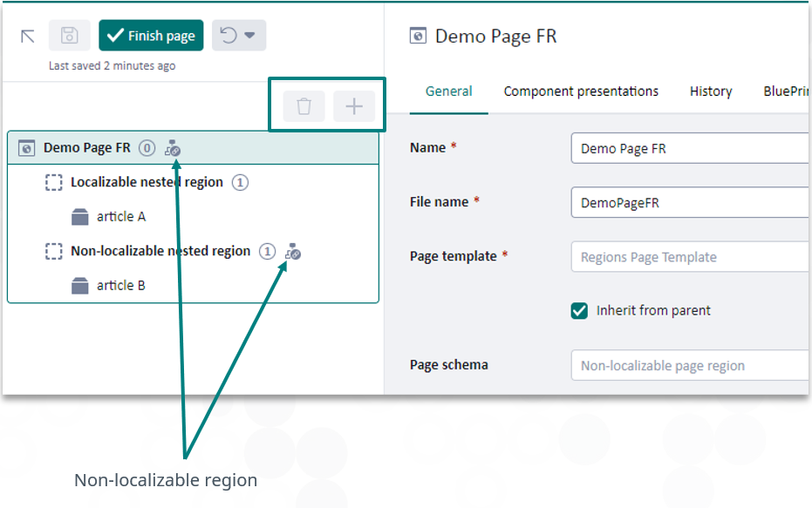Click non-localizable icon beside nested region

pos(293,252)
